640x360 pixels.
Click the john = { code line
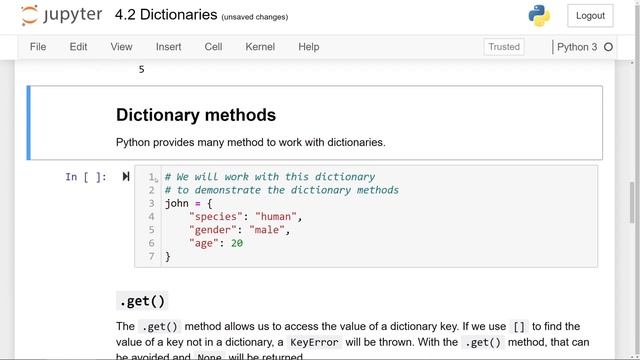188,203
